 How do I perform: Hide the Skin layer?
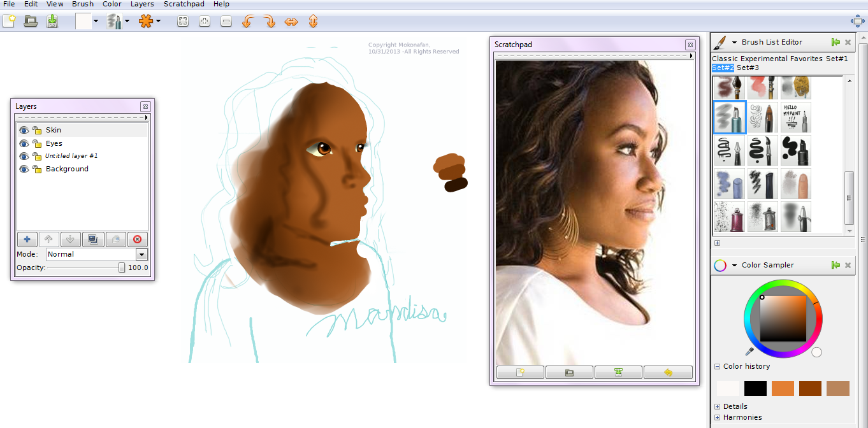point(24,130)
